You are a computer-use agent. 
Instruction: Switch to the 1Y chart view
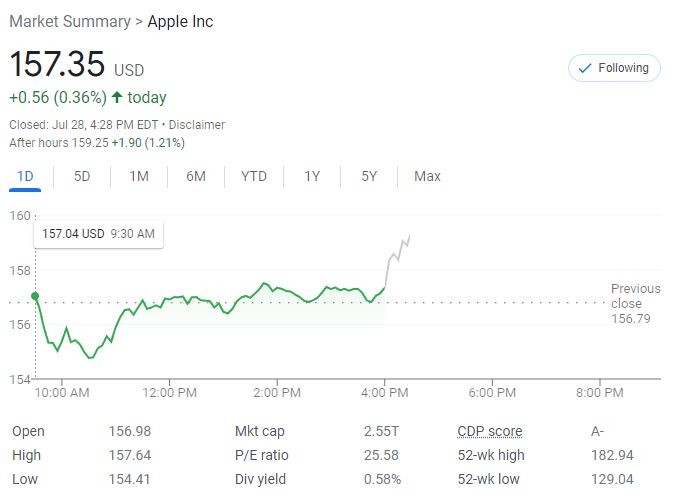(x=312, y=176)
